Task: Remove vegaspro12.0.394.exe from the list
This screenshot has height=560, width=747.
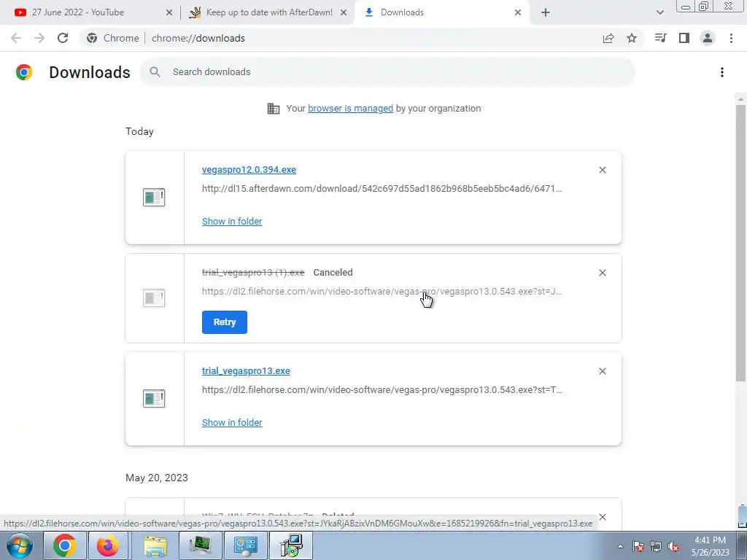Action: (x=602, y=170)
